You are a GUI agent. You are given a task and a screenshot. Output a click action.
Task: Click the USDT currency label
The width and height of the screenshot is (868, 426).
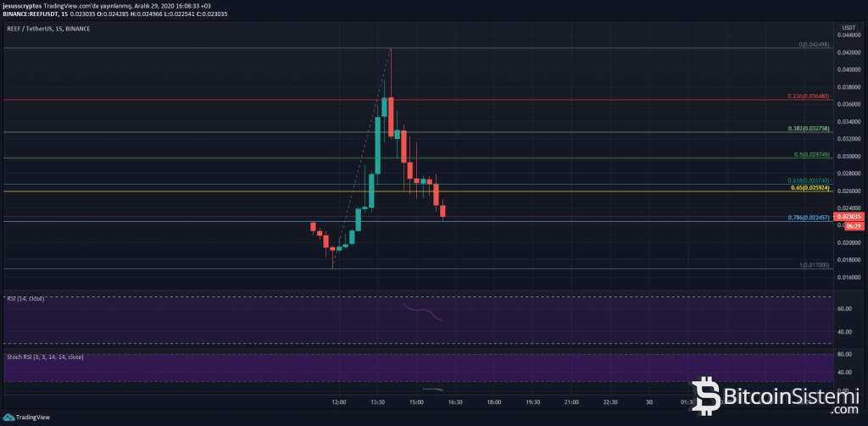pyautogui.click(x=850, y=28)
